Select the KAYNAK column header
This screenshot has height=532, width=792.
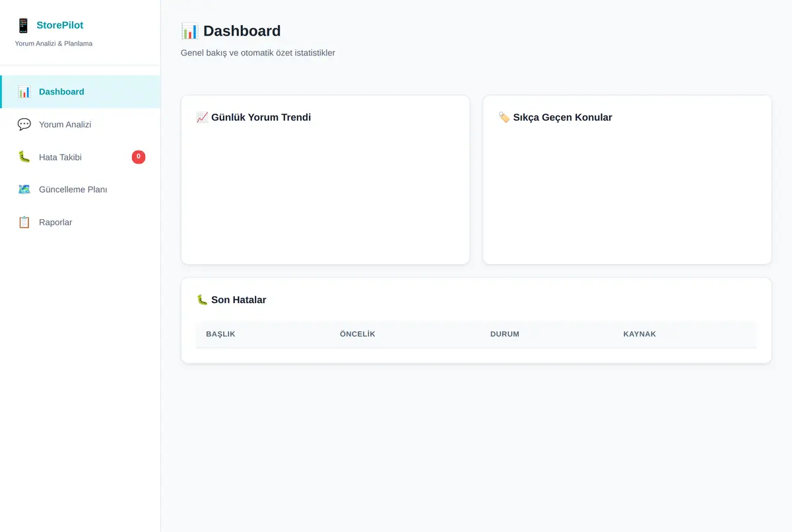640,334
